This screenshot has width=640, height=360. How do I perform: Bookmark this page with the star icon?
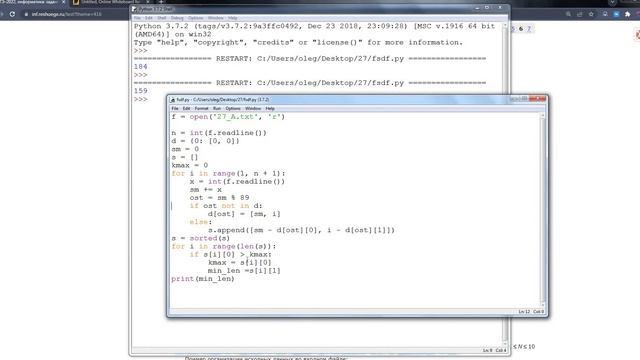(591, 14)
